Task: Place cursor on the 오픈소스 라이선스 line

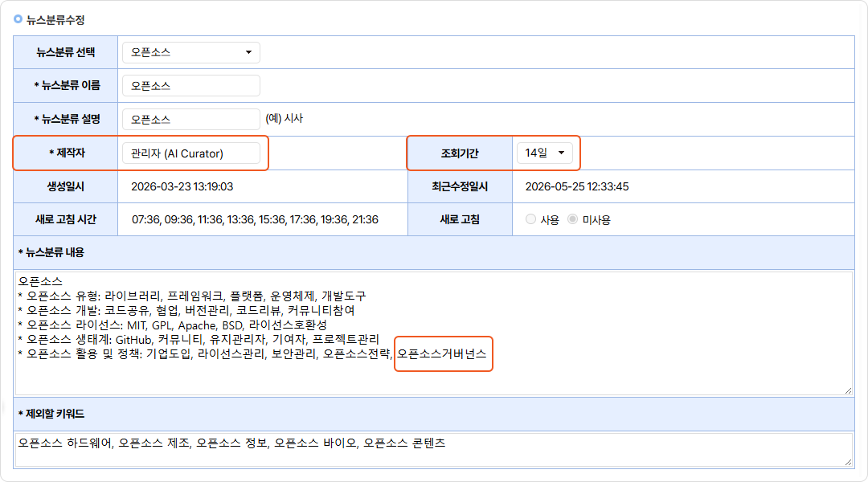Action: (172, 325)
